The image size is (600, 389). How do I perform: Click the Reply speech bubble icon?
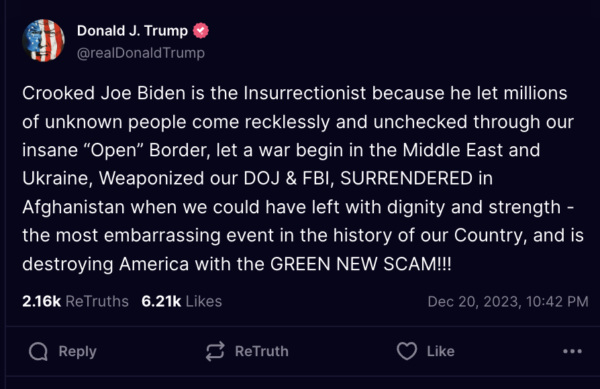point(38,351)
